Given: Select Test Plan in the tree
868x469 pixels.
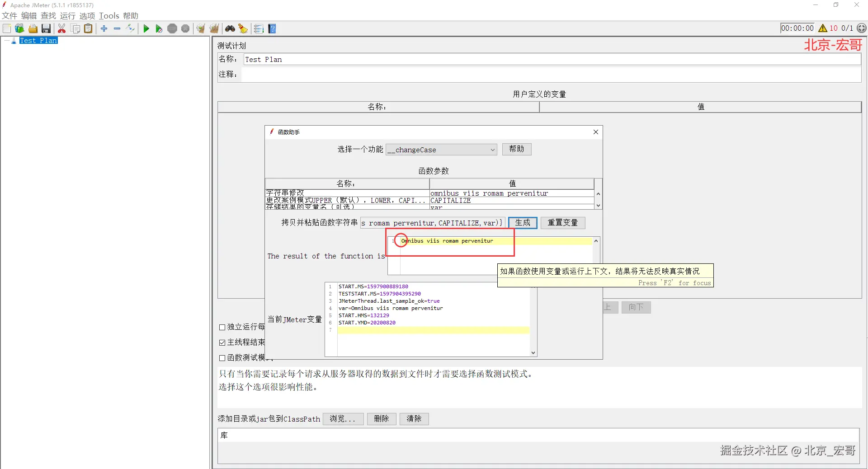Looking at the screenshot, I should (38, 41).
